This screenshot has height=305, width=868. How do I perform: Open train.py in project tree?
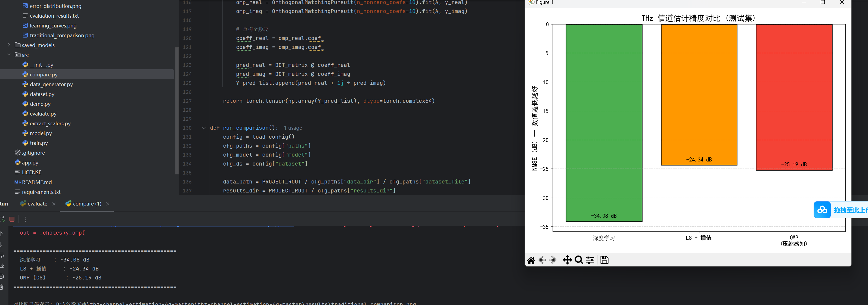[39, 143]
